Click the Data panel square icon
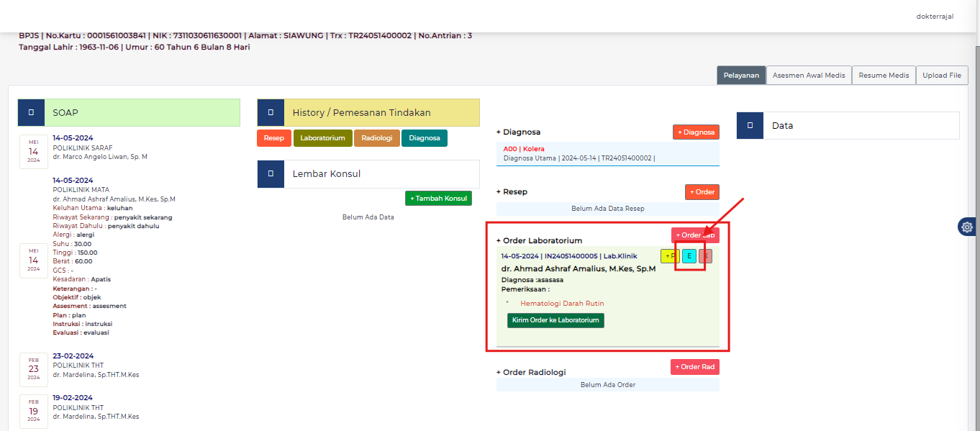 (750, 125)
